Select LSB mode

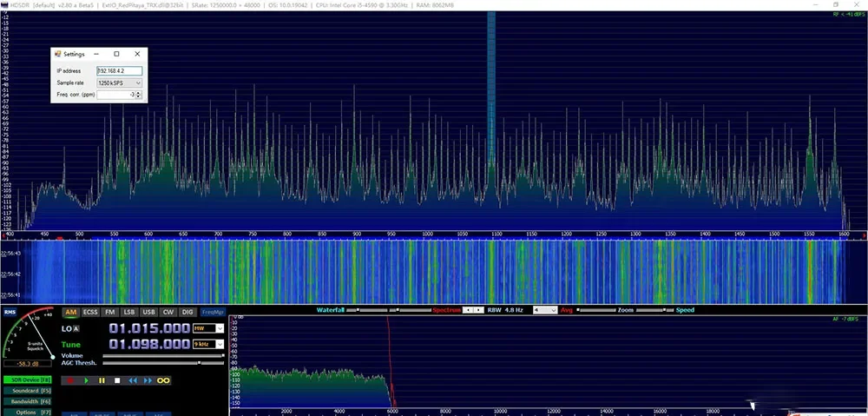(129, 312)
